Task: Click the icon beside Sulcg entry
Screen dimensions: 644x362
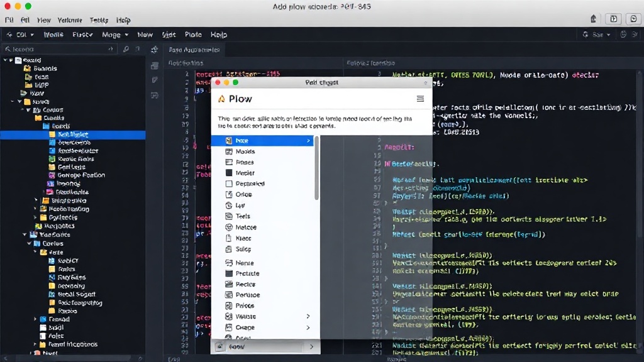Action: tap(229, 249)
